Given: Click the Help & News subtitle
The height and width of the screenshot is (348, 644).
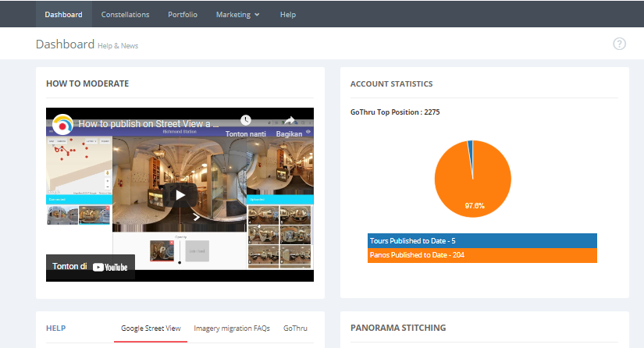Looking at the screenshot, I should click(118, 46).
